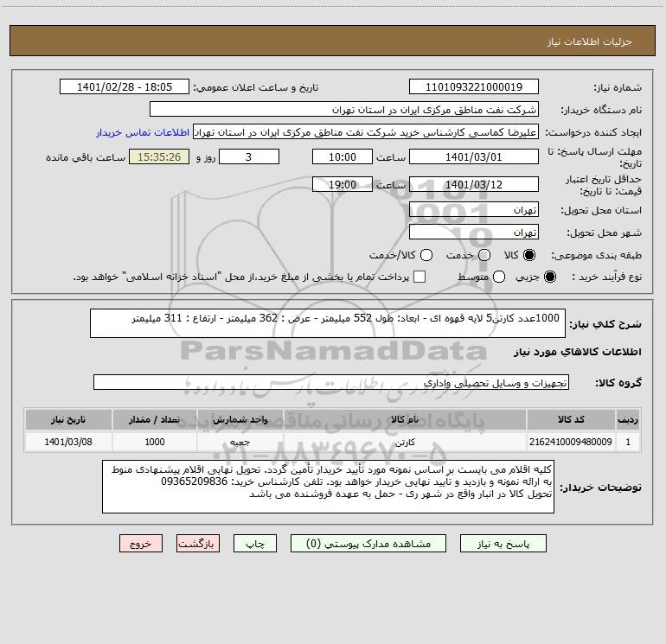Image resolution: width=666 pixels, height=644 pixels.
Task: Click the ایجاد کننده درخواست field
Action: point(366,132)
